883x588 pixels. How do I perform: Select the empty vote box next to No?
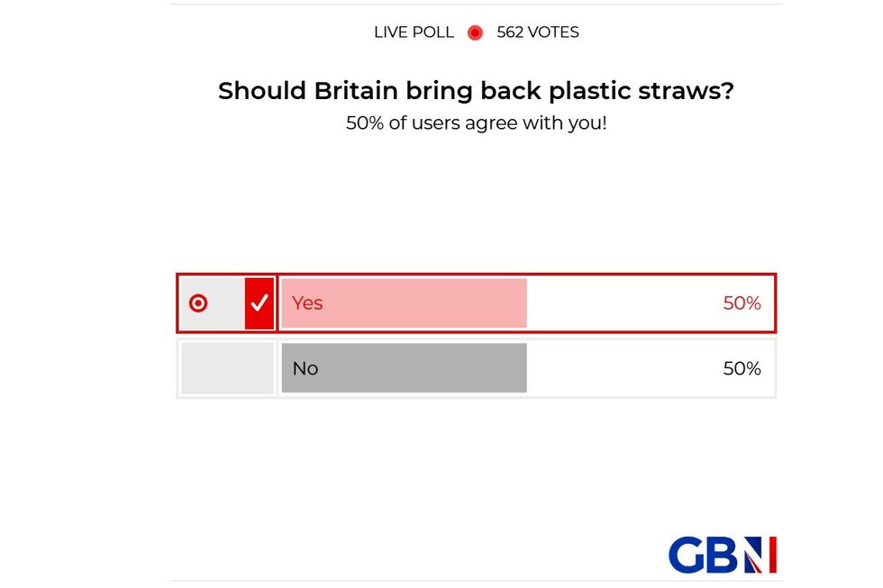pos(227,367)
